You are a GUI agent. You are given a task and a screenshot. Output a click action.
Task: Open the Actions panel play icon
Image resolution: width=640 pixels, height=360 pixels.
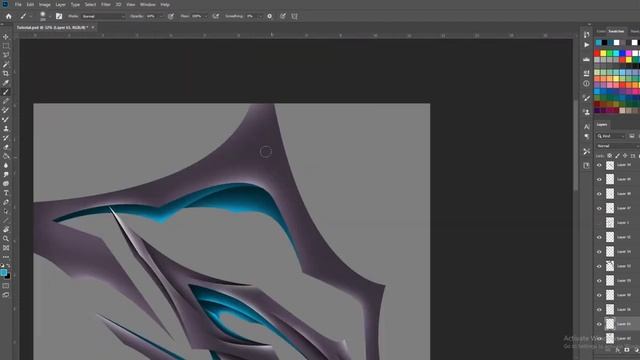587,45
